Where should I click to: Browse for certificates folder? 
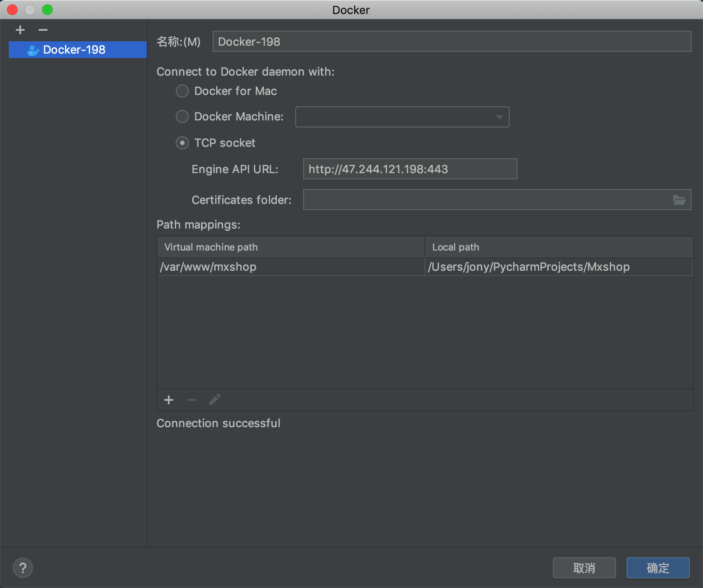[679, 200]
